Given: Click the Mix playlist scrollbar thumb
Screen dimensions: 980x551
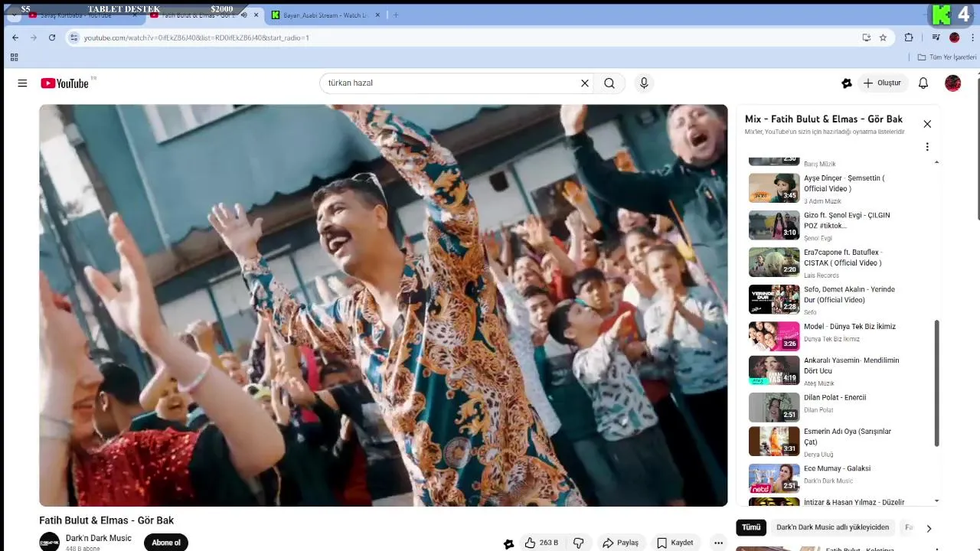Looking at the screenshot, I should [936, 383].
